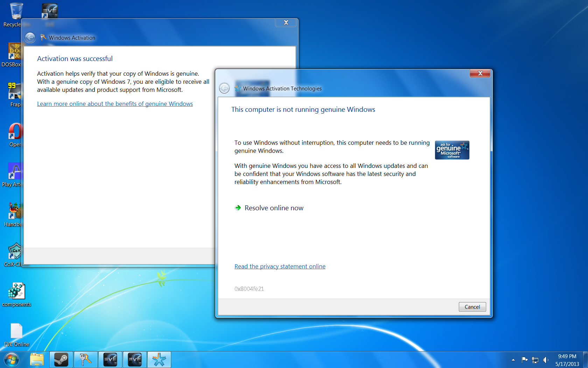The image size is (588, 368).
Task: Close the Windows Activation window
Action: [286, 22]
